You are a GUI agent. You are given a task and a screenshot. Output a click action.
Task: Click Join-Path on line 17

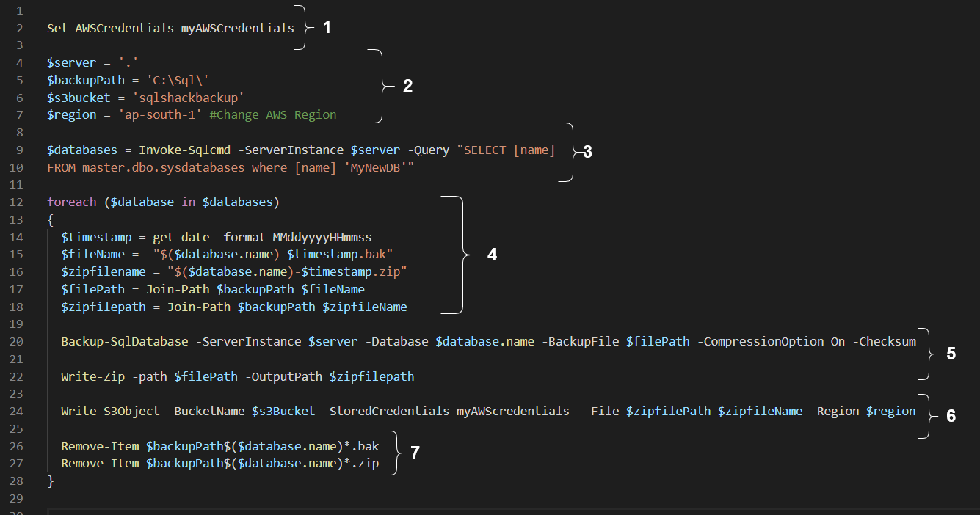click(x=177, y=289)
